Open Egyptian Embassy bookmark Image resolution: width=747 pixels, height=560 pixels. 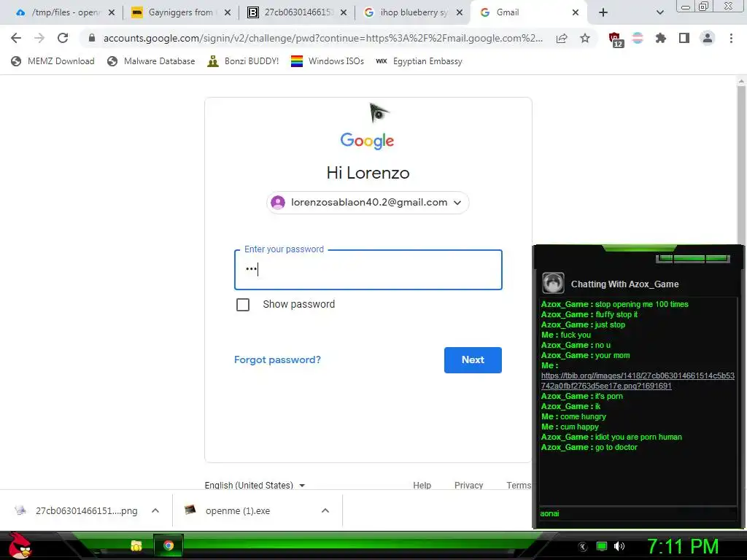click(419, 61)
